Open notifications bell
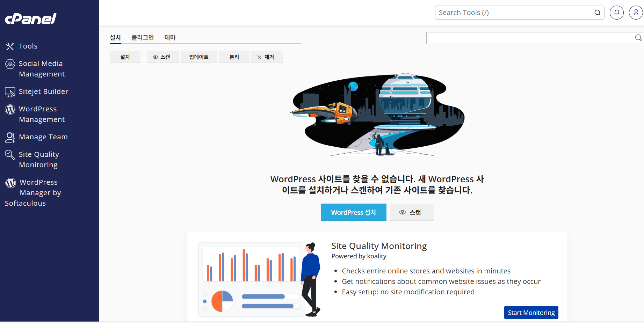 point(617,13)
